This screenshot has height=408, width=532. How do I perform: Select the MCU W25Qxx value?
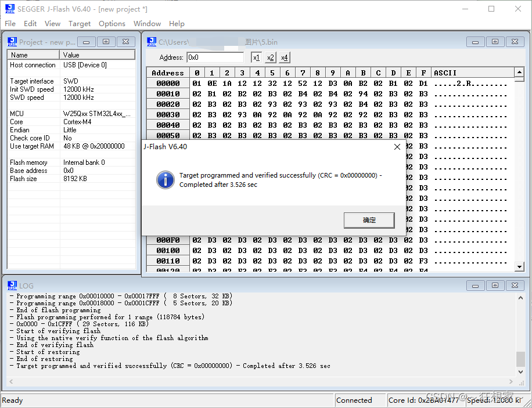click(96, 114)
